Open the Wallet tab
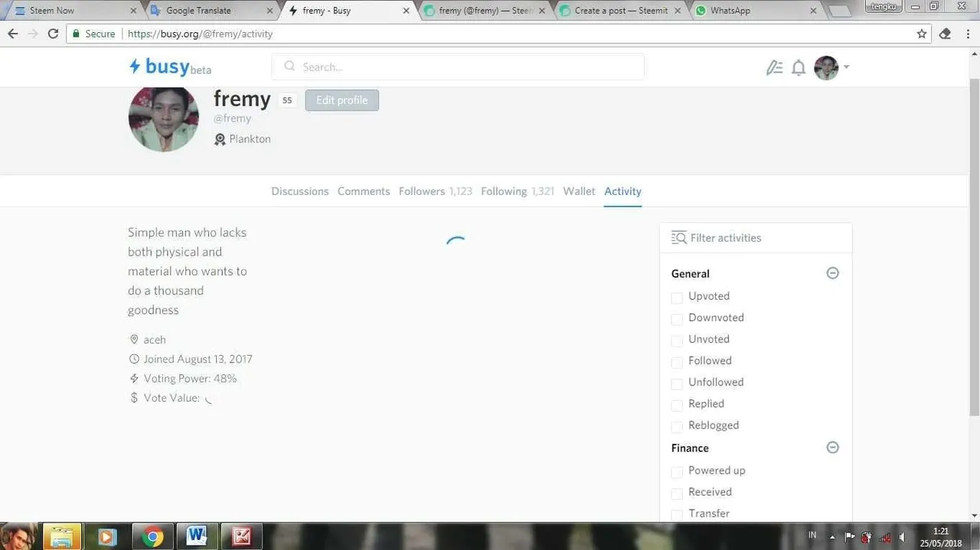980x550 pixels. 579,191
